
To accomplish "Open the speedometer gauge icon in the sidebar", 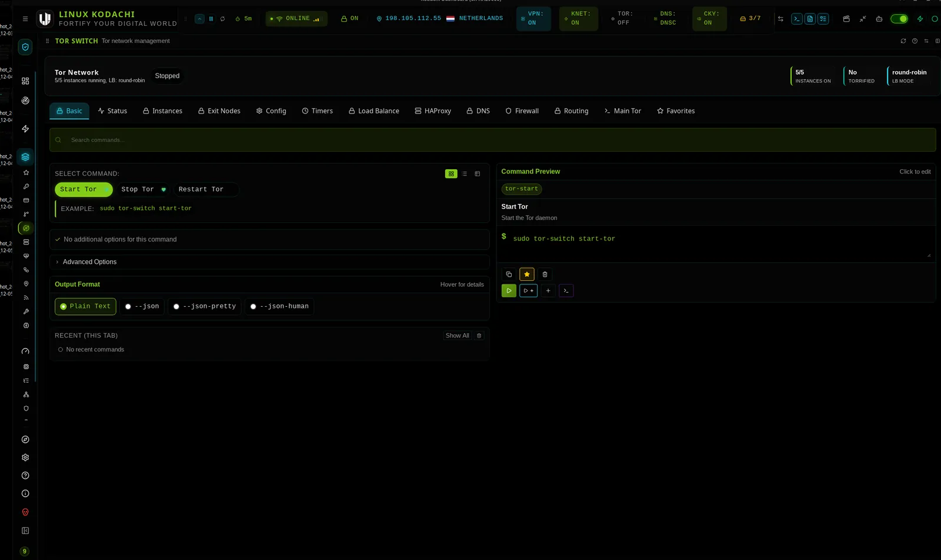I will click(25, 351).
